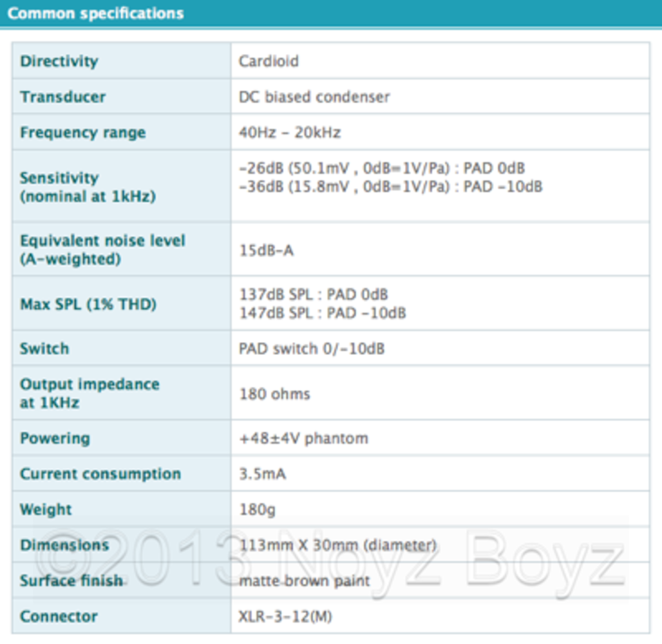Click the +48±4V phantom value cell

pyautogui.click(x=303, y=438)
